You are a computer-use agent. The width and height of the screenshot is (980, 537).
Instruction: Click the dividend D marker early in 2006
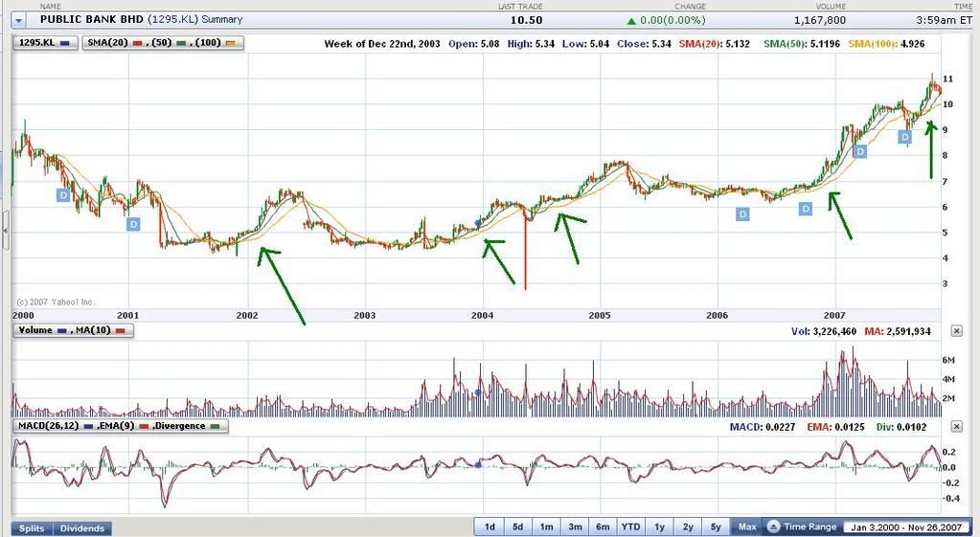tap(742, 214)
